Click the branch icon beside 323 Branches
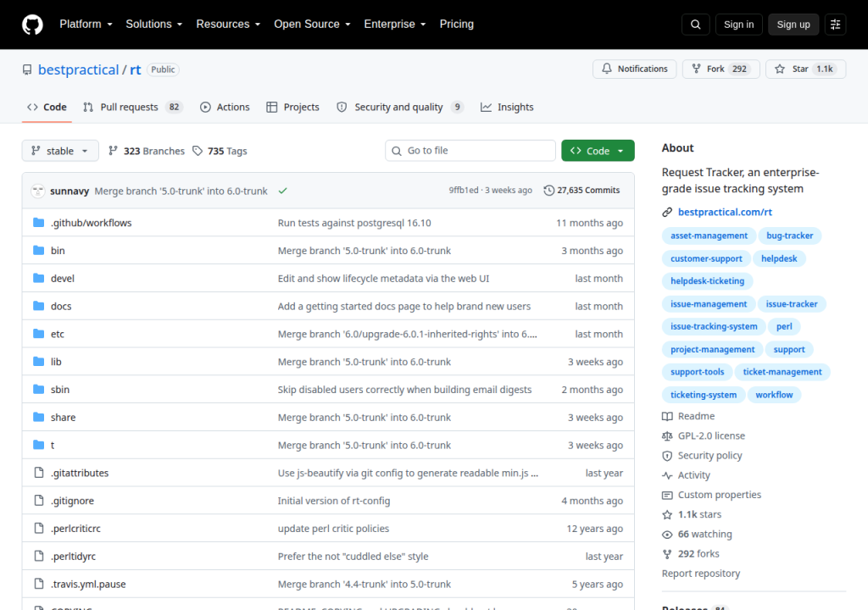Screen dimensions: 868x610 tap(113, 151)
